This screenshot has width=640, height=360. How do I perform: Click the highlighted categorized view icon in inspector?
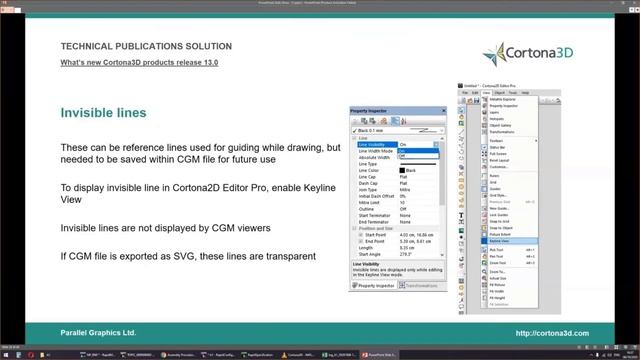click(395, 121)
